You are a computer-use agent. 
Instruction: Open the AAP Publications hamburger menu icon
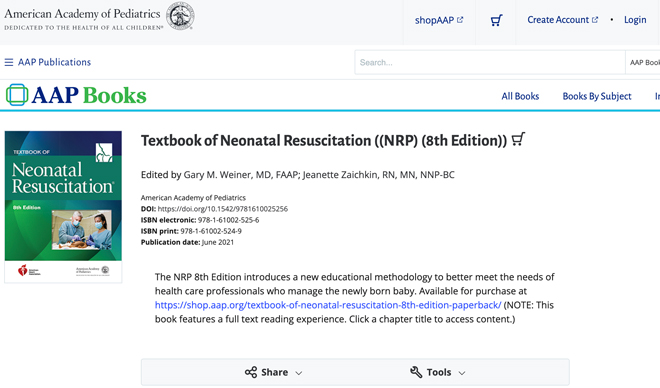[9, 62]
